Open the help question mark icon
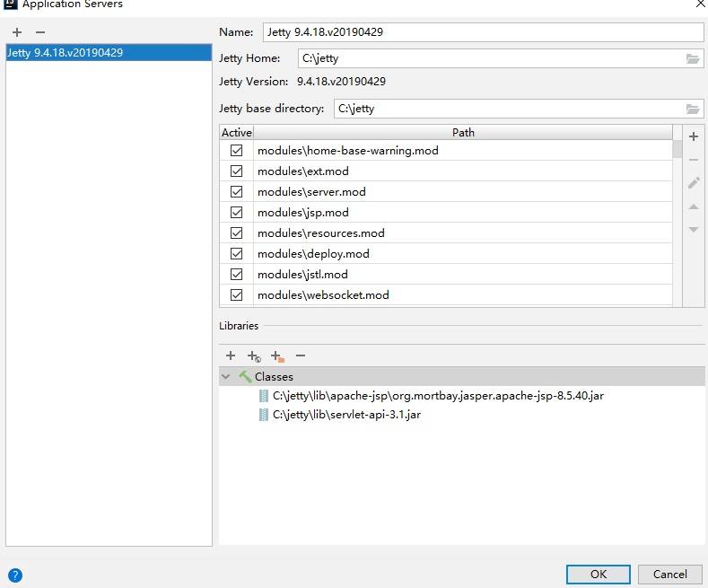This screenshot has width=708, height=588. (14, 575)
